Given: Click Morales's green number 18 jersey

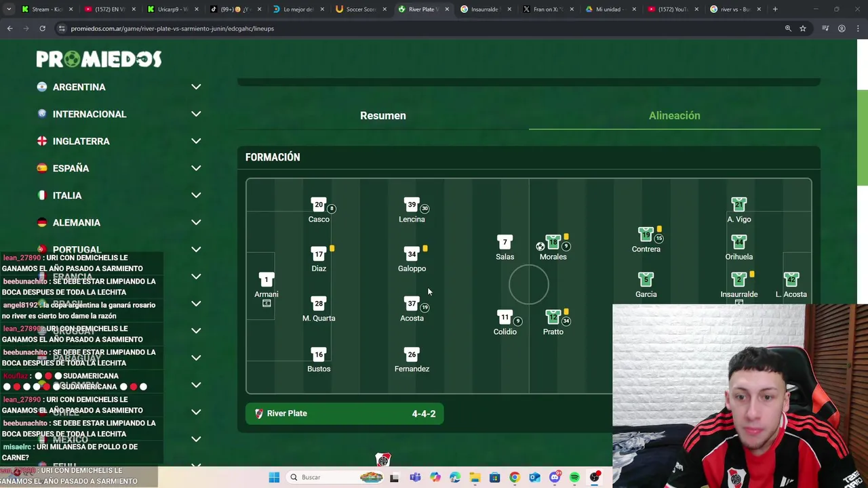Looking at the screenshot, I should click(x=553, y=242).
